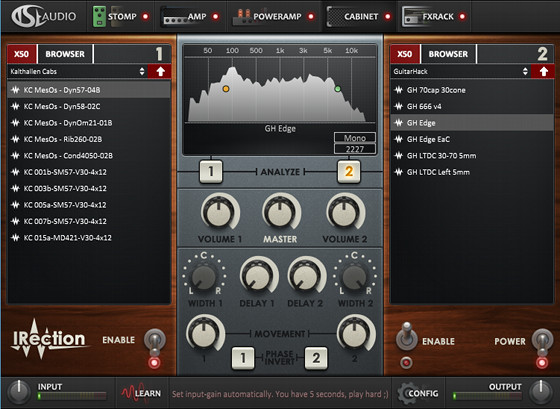The image size is (560, 409).
Task: Invert phase for cabinet 1
Action: tap(243, 358)
